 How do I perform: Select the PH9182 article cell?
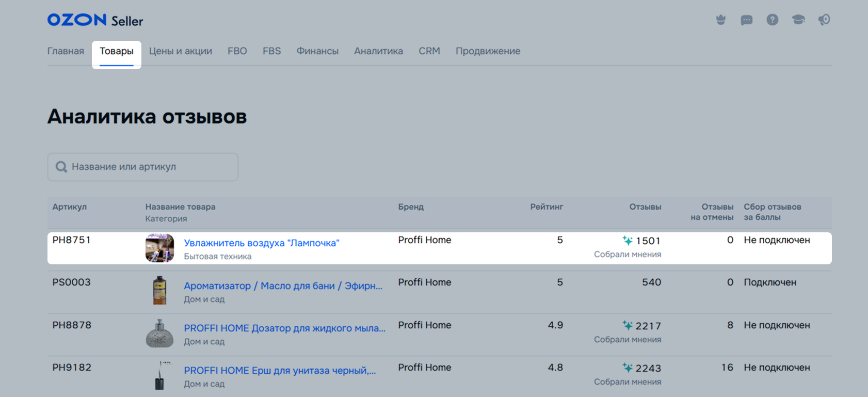[72, 368]
